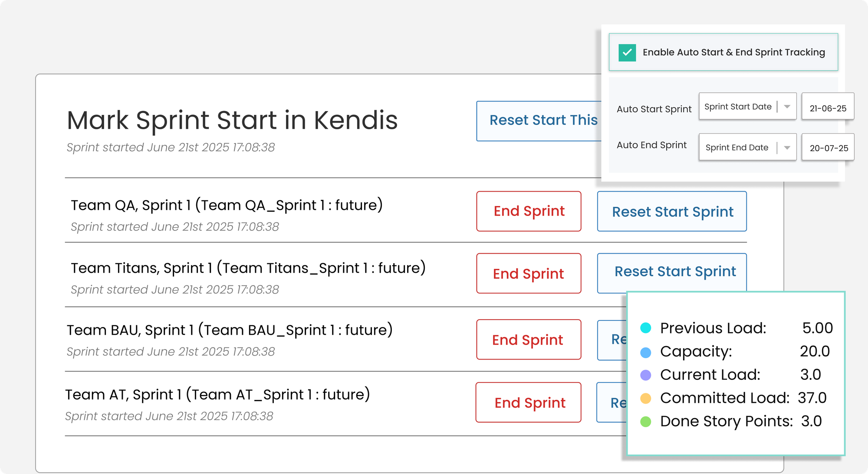Toggle Enable Auto Start & End Sprint Tracking checkbox
Viewport: 868px width, 474px height.
[627, 52]
